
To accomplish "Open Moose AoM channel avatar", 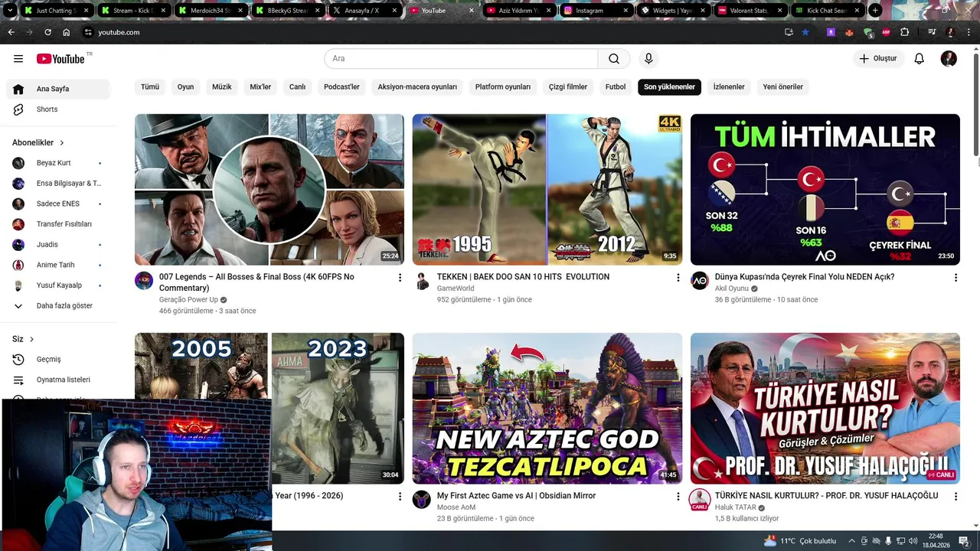I will (x=422, y=500).
